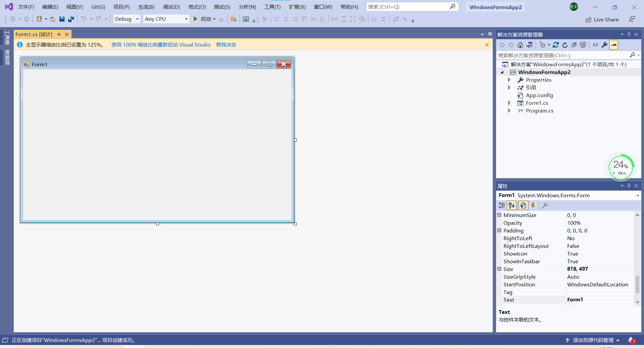Sort properties alphabetically in Properties panel
Image resolution: width=644 pixels, height=348 pixels.
tap(512, 205)
